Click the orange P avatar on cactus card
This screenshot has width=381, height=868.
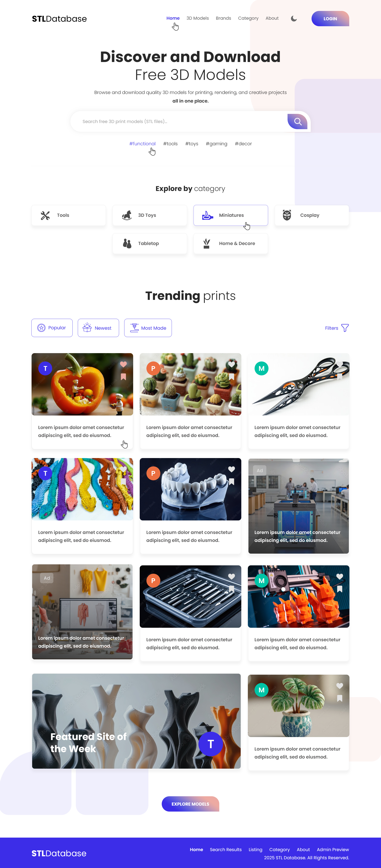pyautogui.click(x=153, y=369)
